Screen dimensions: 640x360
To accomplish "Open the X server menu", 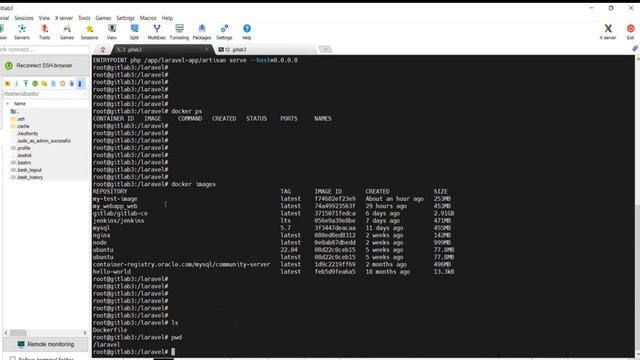I will point(64,18).
